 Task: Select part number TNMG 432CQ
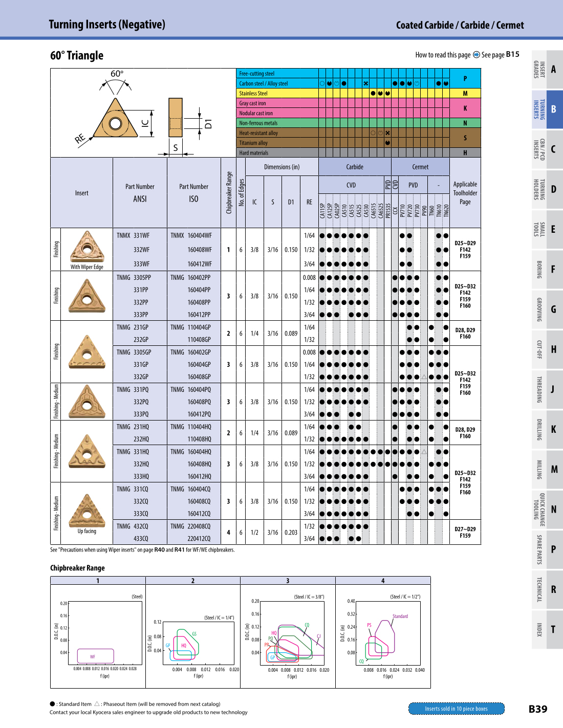[x=132, y=526]
